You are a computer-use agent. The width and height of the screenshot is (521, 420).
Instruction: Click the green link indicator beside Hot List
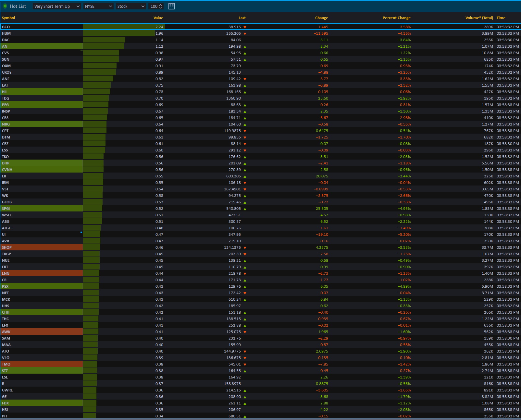5,6
